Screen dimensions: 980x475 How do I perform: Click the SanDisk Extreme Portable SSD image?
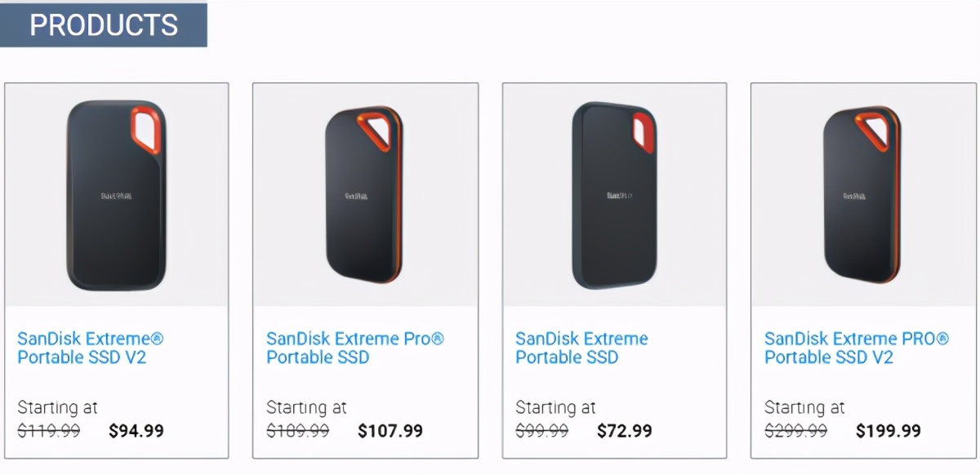(x=614, y=196)
